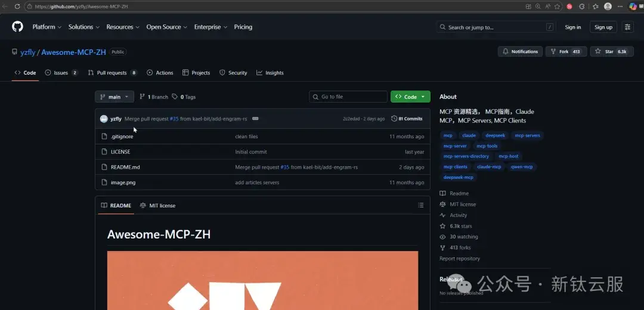Select the deepseek topic tag
Image resolution: width=644 pixels, height=310 pixels.
click(495, 135)
